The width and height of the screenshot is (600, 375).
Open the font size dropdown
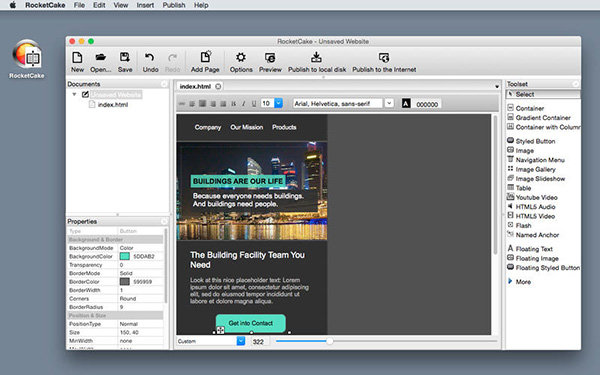279,103
